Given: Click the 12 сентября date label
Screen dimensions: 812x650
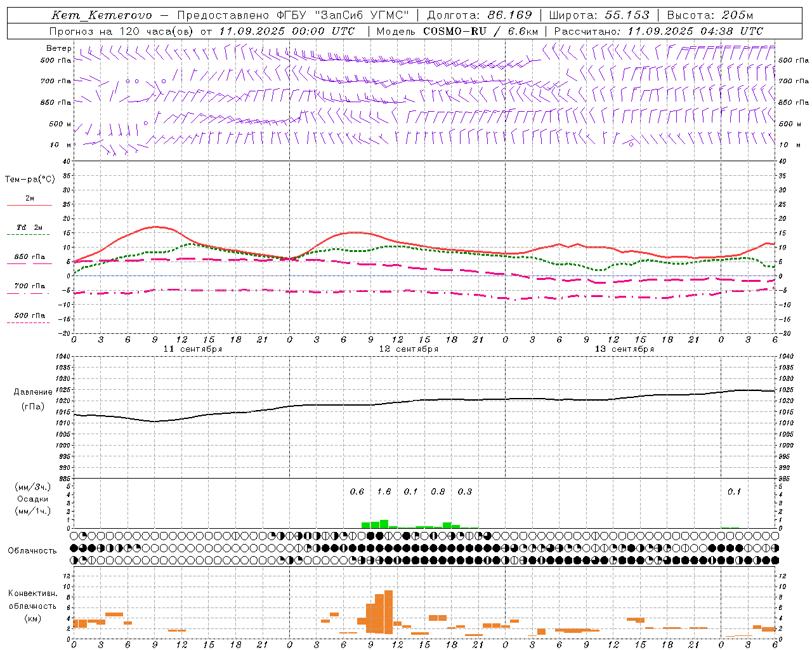Looking at the screenshot, I should pyautogui.click(x=409, y=349).
